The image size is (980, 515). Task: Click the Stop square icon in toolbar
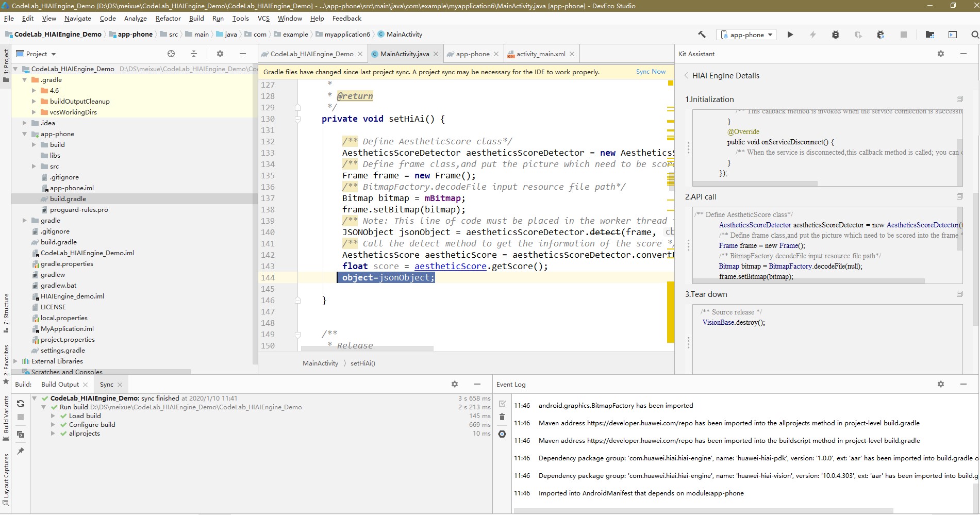pyautogui.click(x=903, y=35)
